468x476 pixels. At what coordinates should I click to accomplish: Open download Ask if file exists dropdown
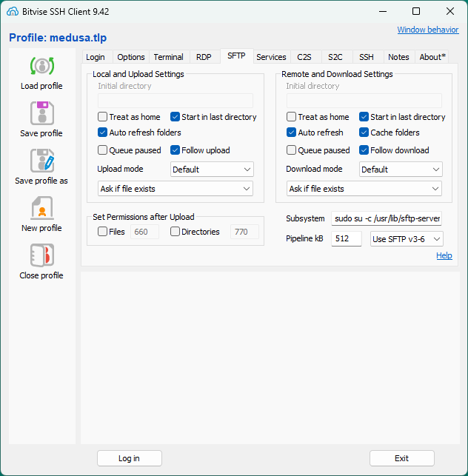pyautogui.click(x=364, y=189)
